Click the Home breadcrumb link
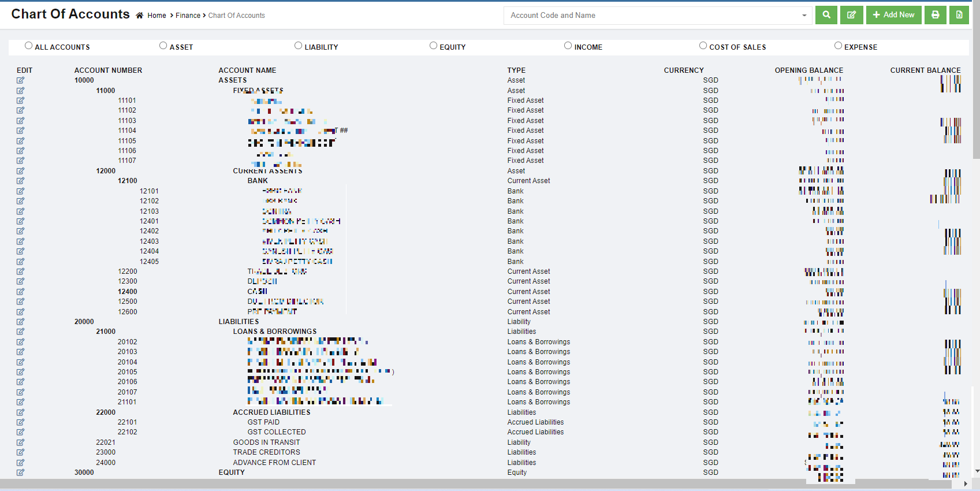This screenshot has height=491, width=980. click(156, 16)
